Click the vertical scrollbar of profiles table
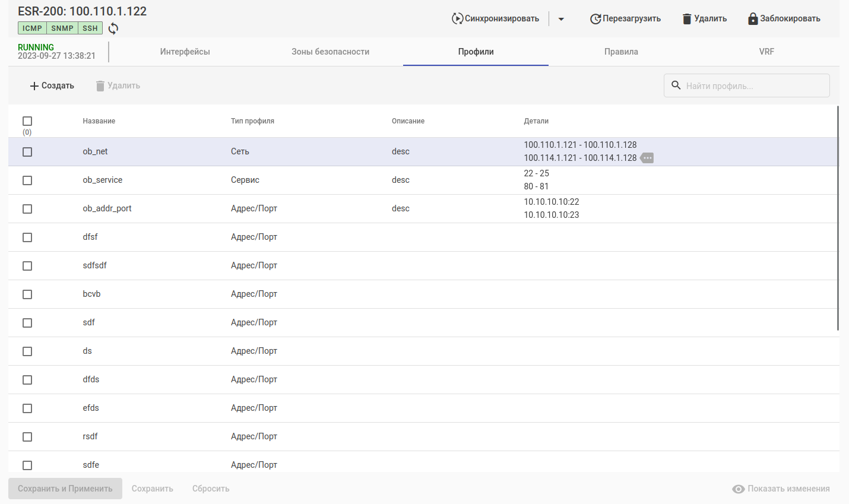The height and width of the screenshot is (504, 849). point(838,218)
